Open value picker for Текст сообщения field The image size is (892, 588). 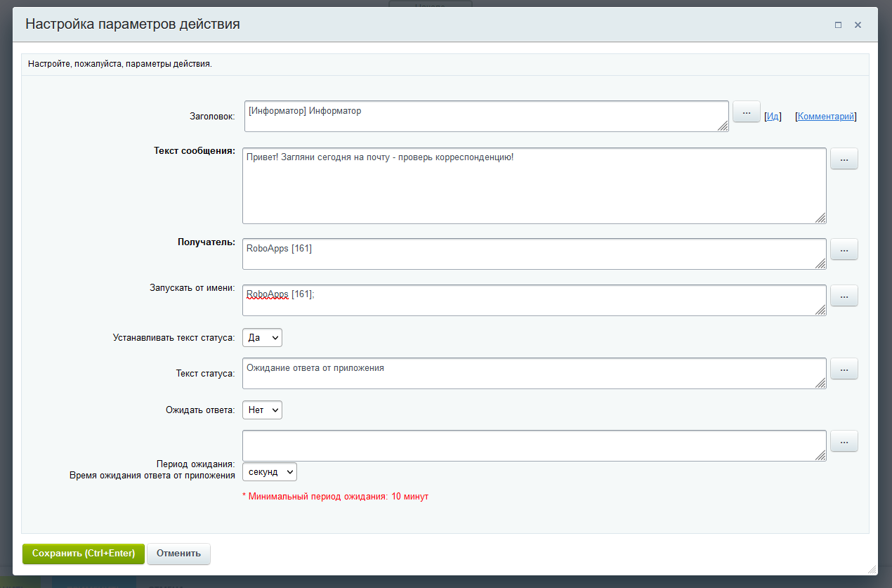[x=844, y=159]
